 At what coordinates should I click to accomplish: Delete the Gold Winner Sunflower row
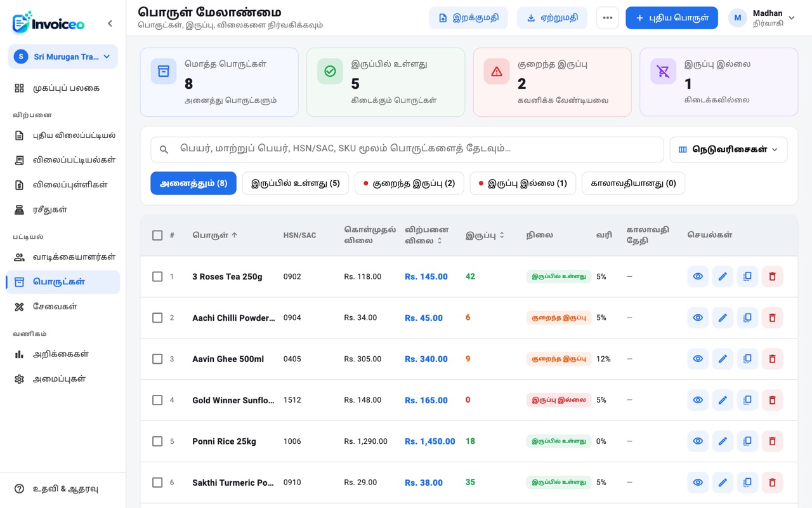[772, 400]
